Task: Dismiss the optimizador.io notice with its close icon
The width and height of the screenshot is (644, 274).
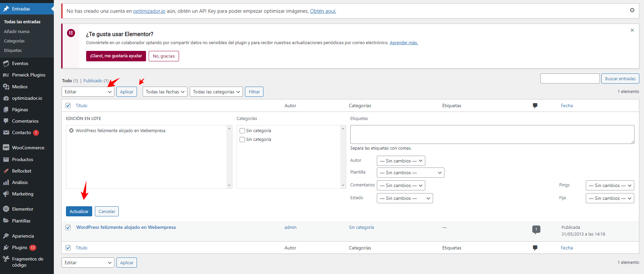Action: tap(632, 10)
